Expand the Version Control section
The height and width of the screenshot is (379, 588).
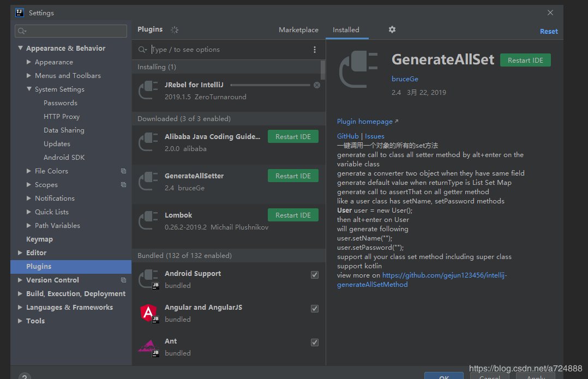click(20, 280)
